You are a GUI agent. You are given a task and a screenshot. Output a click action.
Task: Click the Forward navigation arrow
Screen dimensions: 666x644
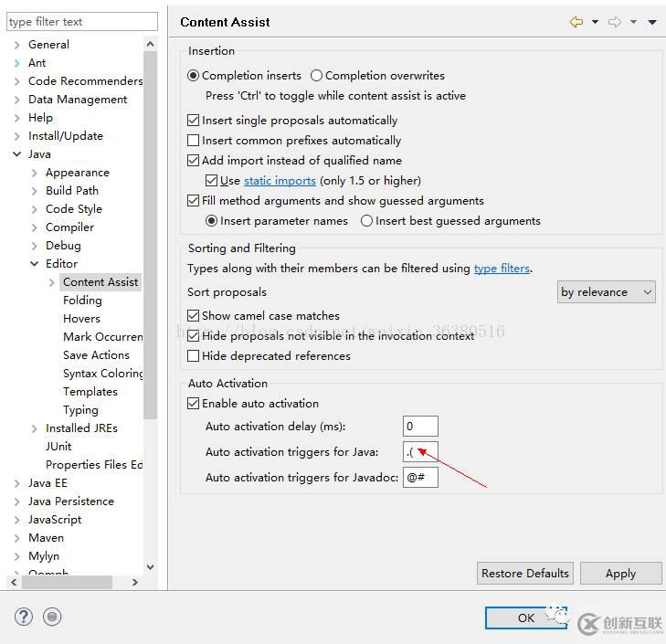tap(614, 22)
